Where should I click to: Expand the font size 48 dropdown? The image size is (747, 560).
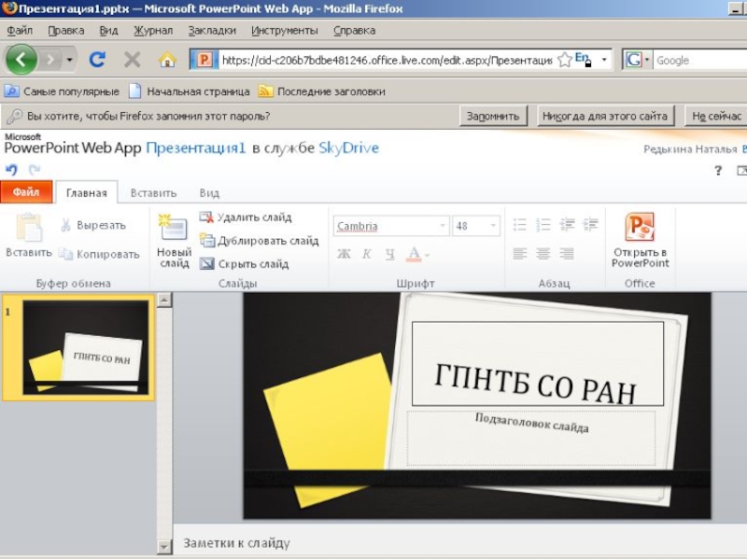click(x=493, y=226)
